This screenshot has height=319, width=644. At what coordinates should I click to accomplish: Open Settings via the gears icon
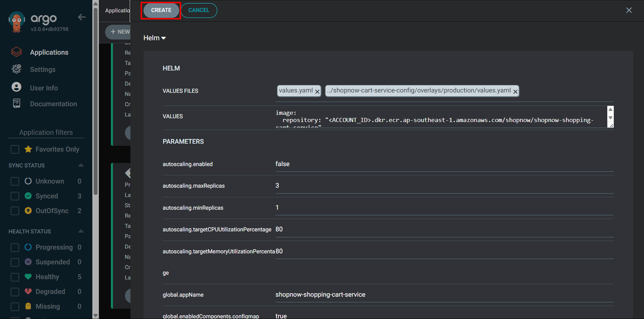16,69
